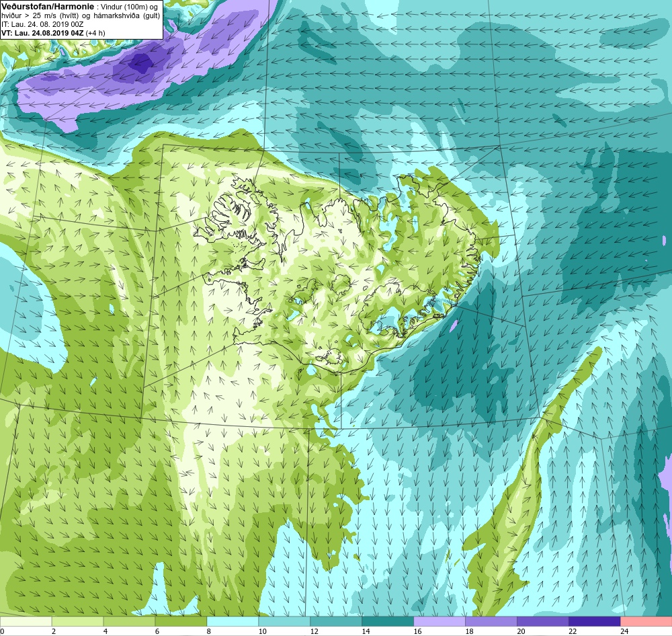Click the bold 'VT: Lau. 24.08.2019 04Z' text
The image size is (672, 636).
coord(42,33)
